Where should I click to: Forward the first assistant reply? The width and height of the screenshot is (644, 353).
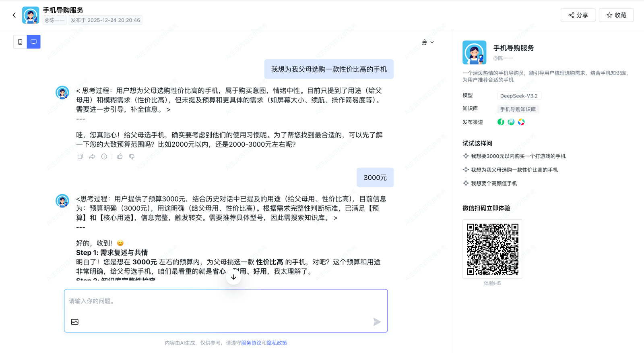[x=92, y=156]
